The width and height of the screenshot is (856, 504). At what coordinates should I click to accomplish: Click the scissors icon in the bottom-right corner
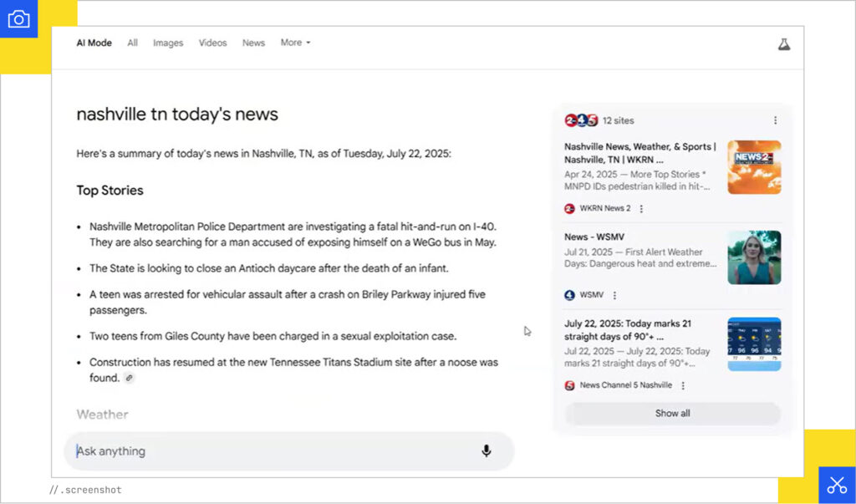tap(837, 485)
